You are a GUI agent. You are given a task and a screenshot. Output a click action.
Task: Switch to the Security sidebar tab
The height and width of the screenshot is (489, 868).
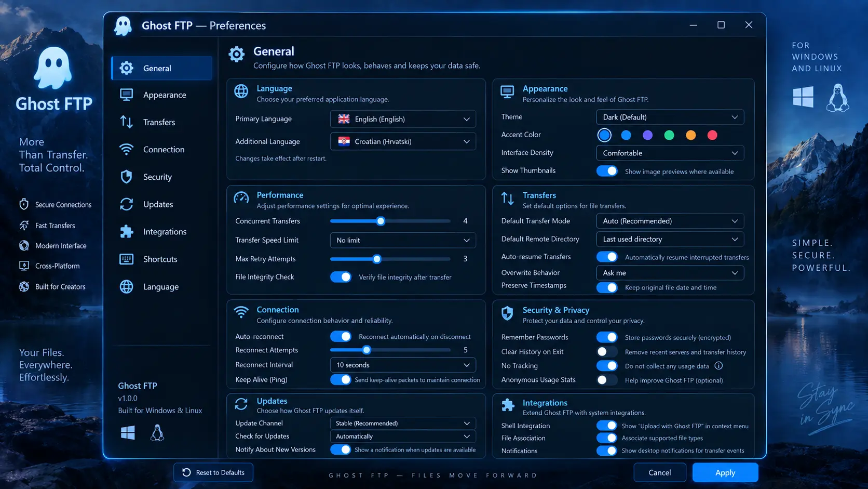pyautogui.click(x=162, y=177)
